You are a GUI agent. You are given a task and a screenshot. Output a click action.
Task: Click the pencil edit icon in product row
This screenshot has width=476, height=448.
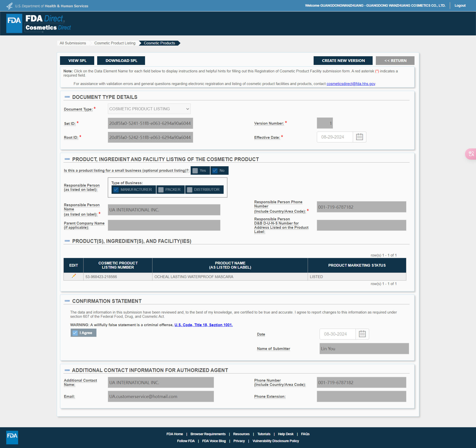point(73,276)
